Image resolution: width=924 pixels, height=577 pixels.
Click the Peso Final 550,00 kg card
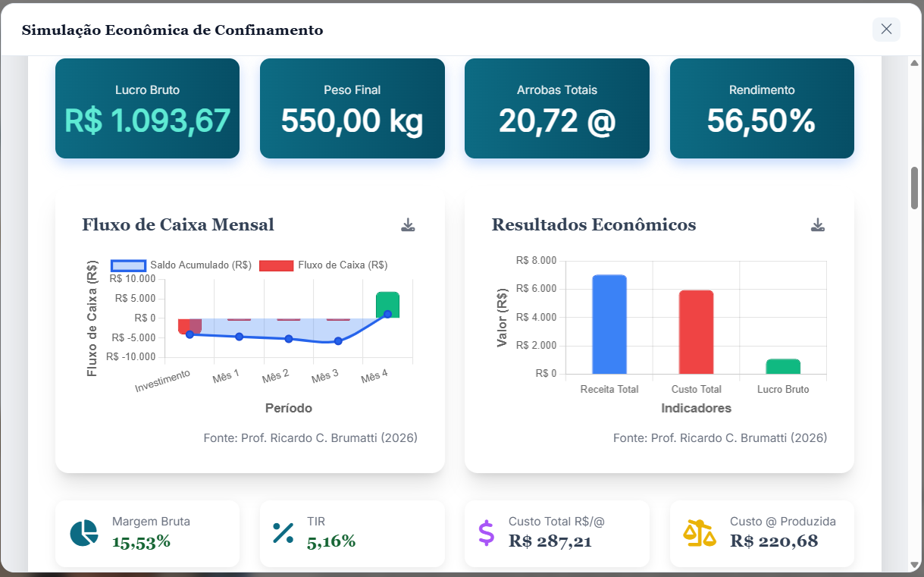[x=352, y=108]
